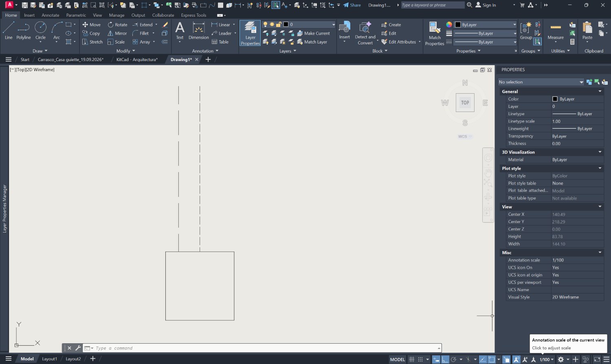
Task: Toggle snap mode in status bar
Action: (x=420, y=360)
